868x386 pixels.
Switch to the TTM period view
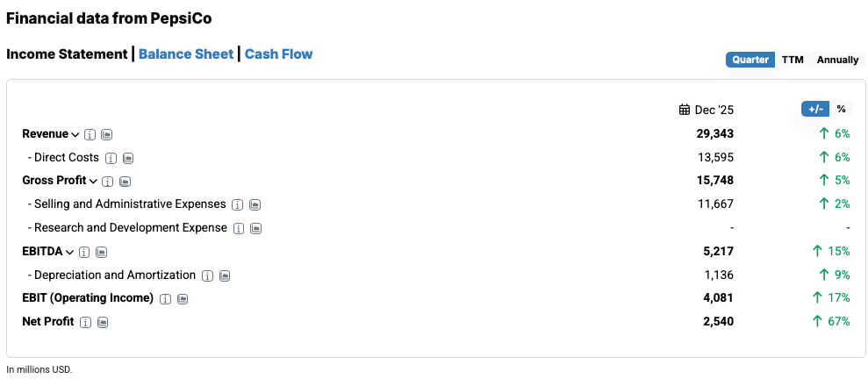[x=793, y=60]
